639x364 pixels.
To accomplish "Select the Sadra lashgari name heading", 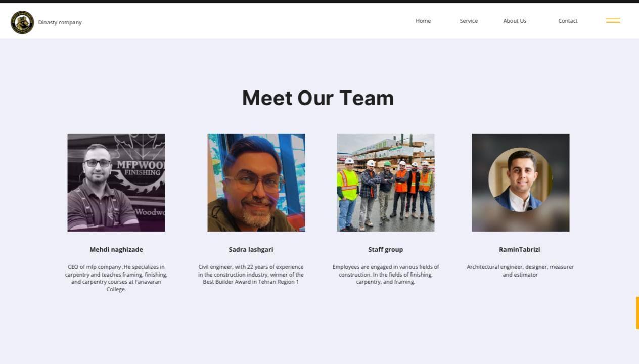I will [x=251, y=249].
